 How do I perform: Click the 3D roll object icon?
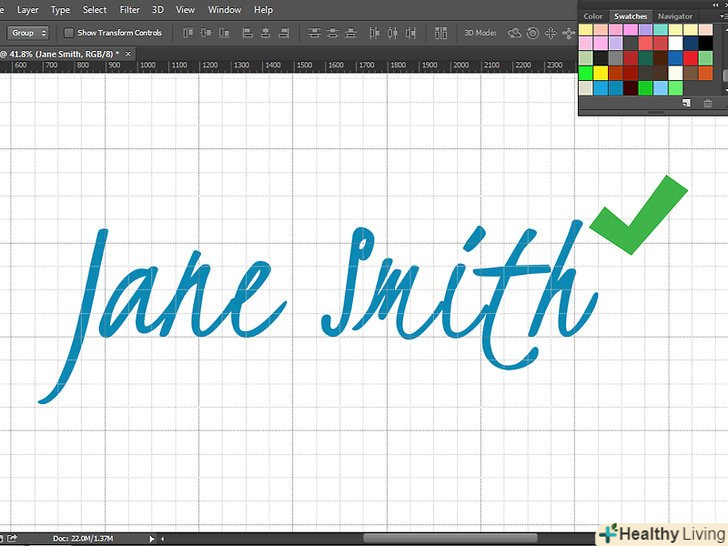pyautogui.click(x=533, y=33)
